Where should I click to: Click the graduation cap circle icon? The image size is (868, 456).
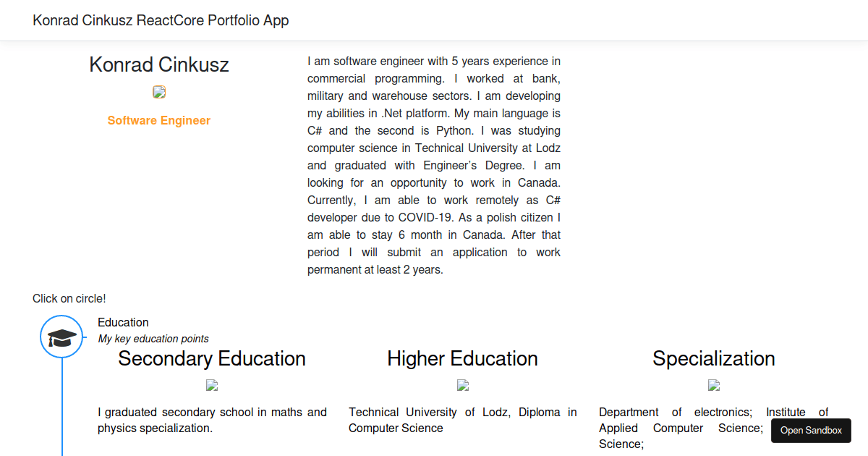pos(62,337)
